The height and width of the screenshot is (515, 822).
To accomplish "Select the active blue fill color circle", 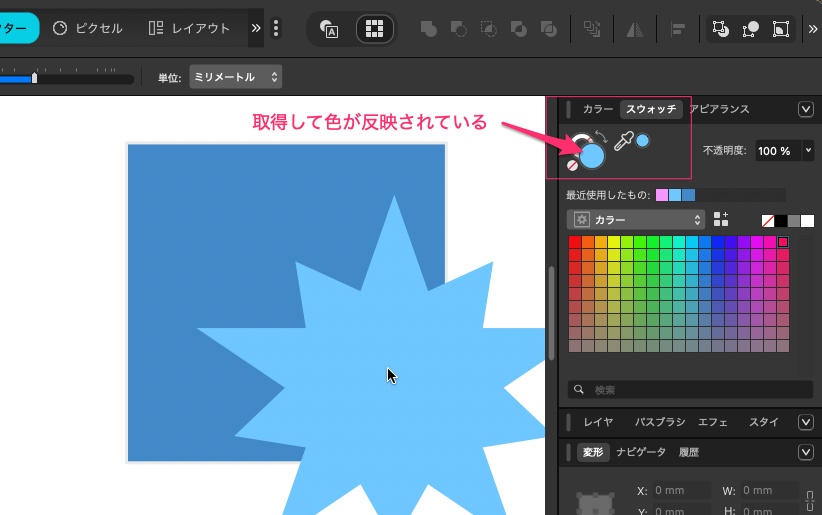I will click(592, 155).
